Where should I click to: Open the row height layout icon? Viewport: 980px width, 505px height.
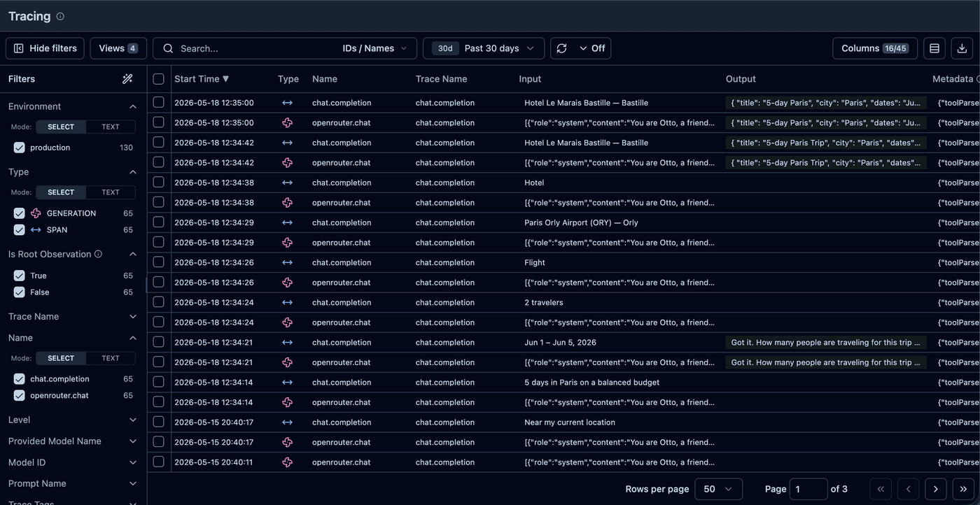click(x=934, y=48)
